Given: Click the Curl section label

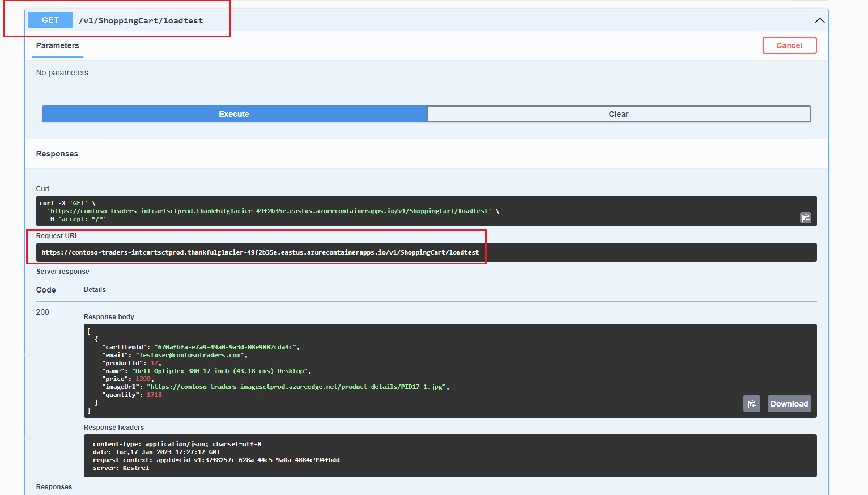Looking at the screenshot, I should coord(43,189).
